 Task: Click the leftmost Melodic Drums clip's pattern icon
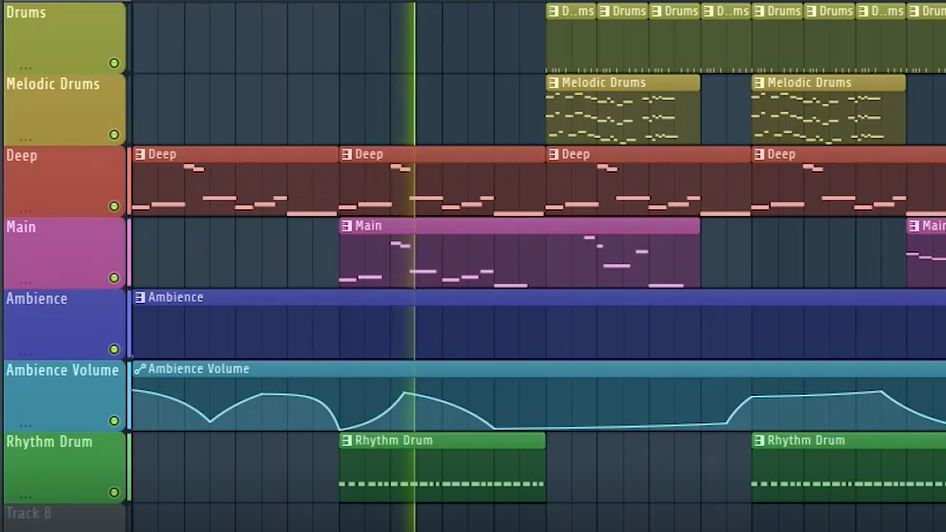(x=553, y=83)
